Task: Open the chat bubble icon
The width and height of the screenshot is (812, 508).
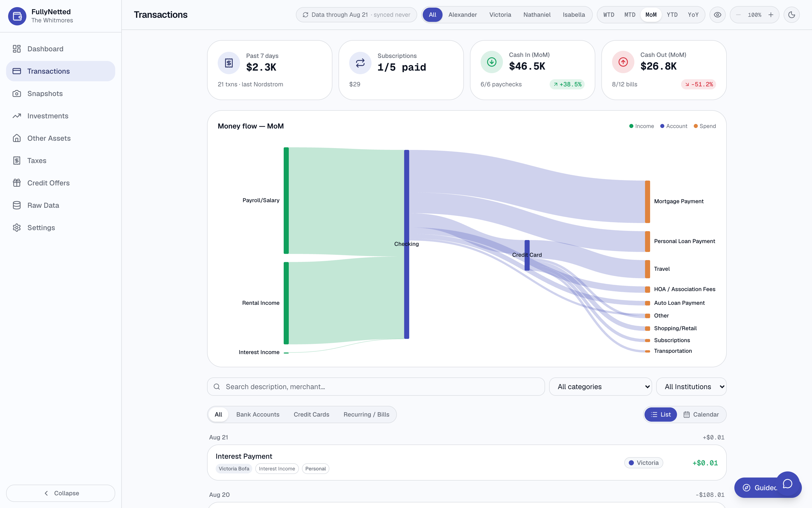Action: [787, 484]
